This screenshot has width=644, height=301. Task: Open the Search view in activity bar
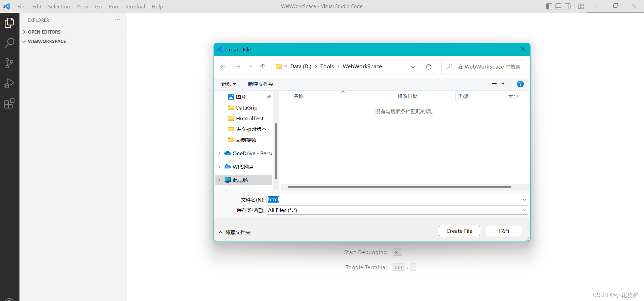[x=9, y=43]
